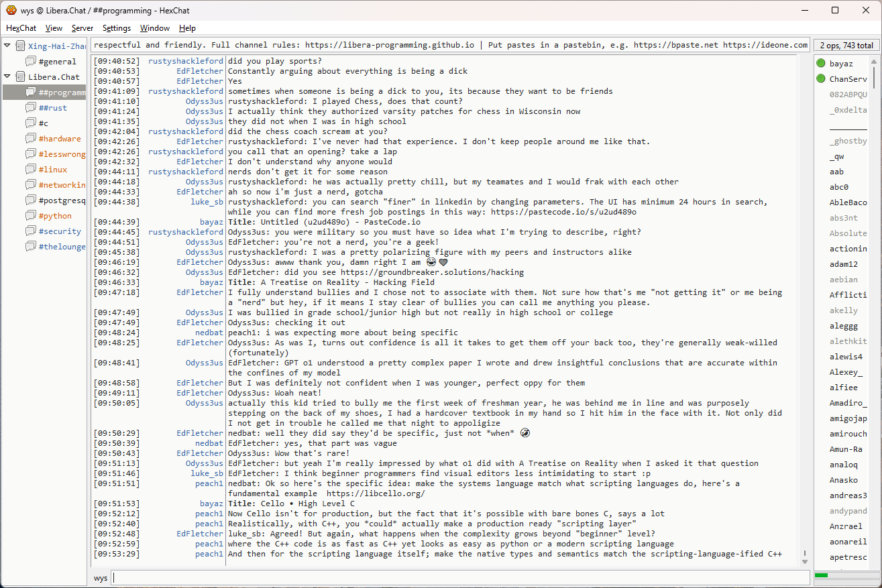Screen dimensions: 882x588
Task: Open the Settings menu
Action: pos(117,28)
